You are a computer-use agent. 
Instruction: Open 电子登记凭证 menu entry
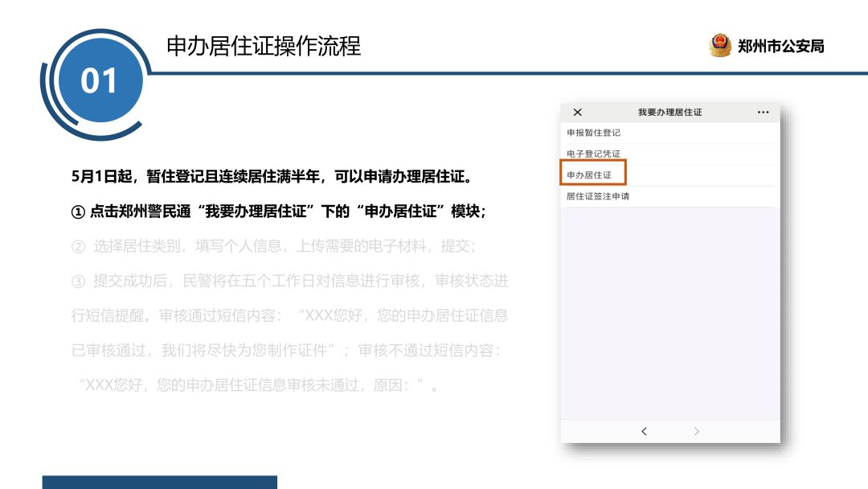click(669, 154)
